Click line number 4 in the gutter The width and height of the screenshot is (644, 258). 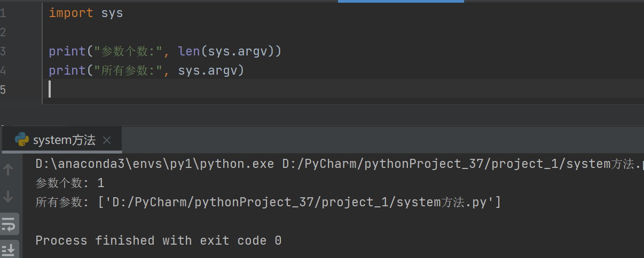coord(3,70)
